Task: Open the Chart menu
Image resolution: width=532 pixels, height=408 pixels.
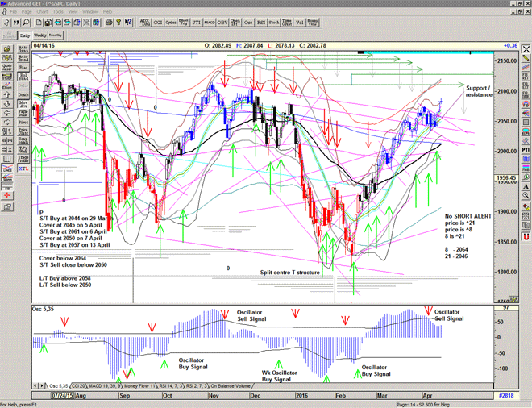Action: coord(44,12)
